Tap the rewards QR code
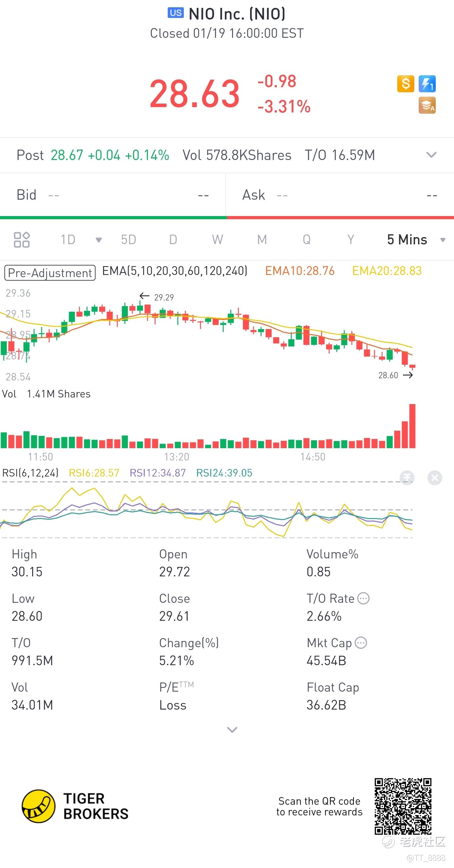This screenshot has width=454, height=868. [x=403, y=806]
